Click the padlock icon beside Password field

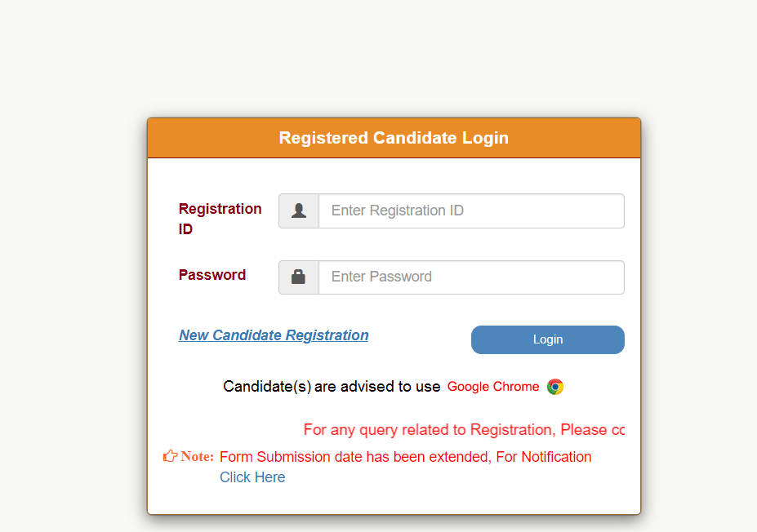tap(299, 277)
